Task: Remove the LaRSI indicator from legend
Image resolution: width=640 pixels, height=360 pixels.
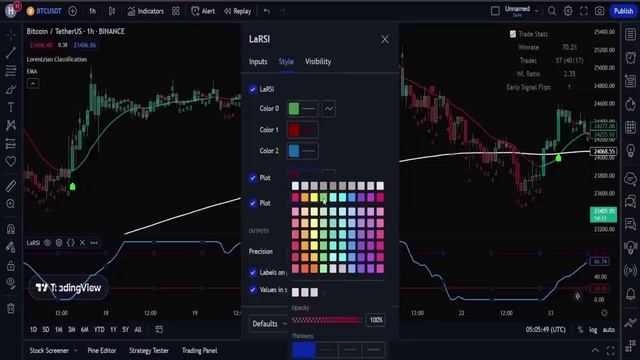Action: 82,243
